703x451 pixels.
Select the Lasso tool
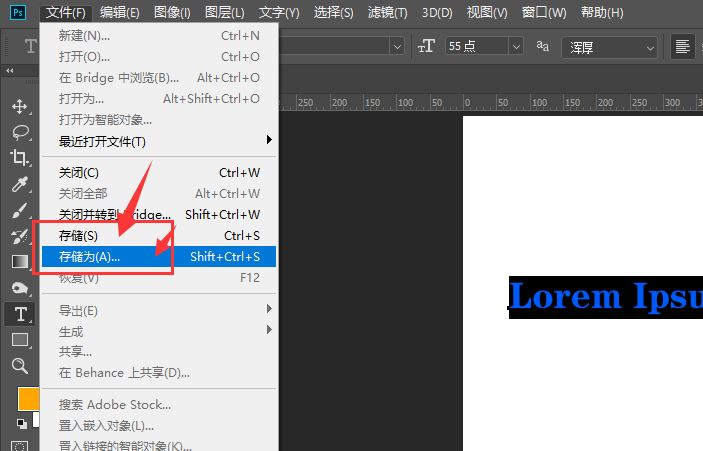click(19, 132)
